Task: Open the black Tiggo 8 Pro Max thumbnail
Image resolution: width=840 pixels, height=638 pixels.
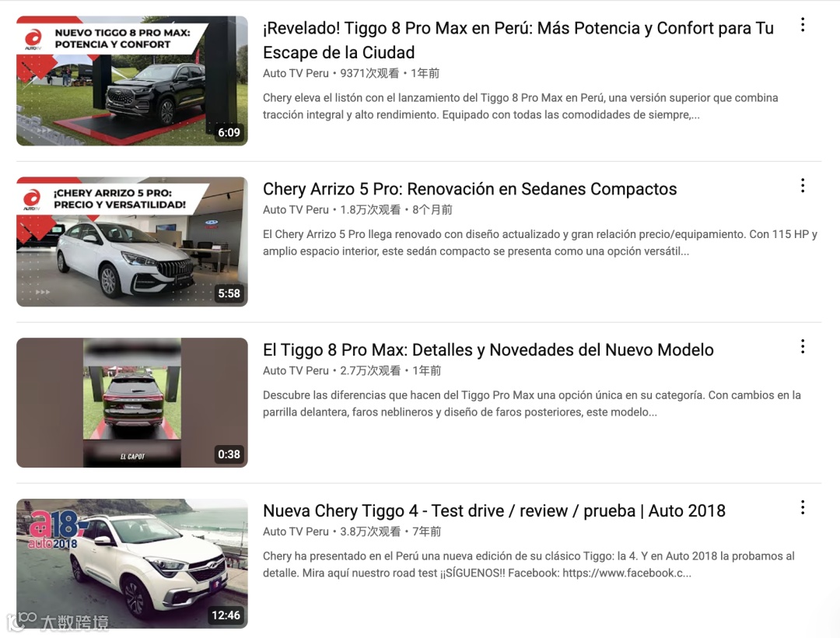Action: tap(131, 81)
